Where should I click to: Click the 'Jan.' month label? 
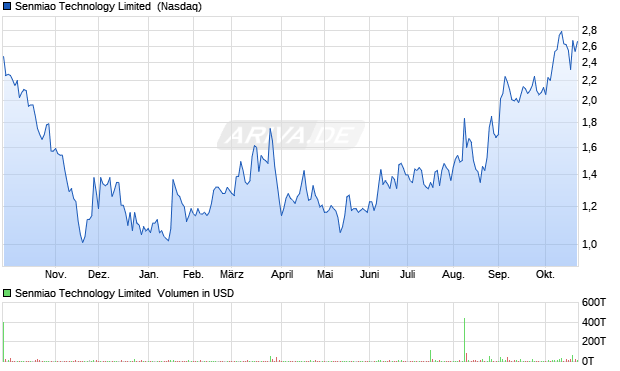click(x=149, y=274)
